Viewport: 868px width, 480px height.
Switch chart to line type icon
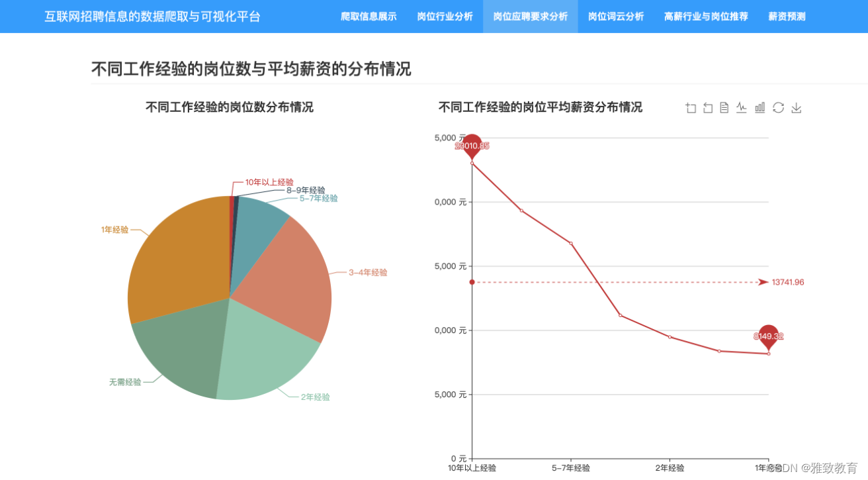tap(742, 108)
